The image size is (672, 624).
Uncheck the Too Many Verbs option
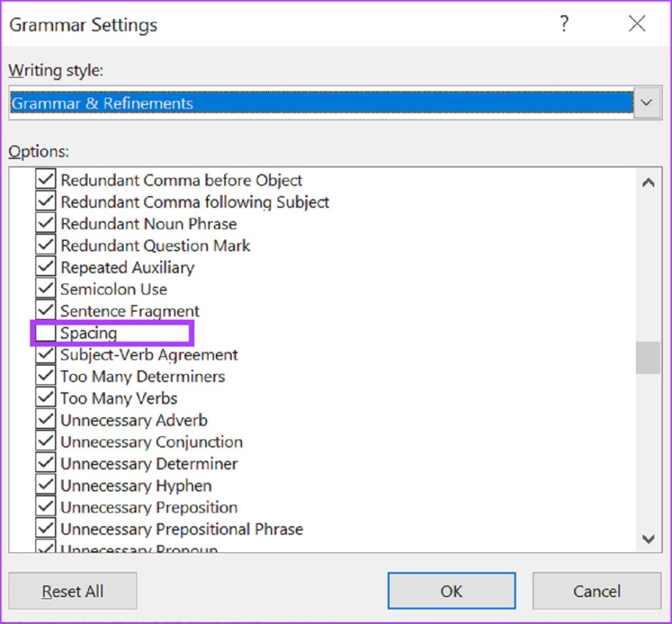click(45, 398)
